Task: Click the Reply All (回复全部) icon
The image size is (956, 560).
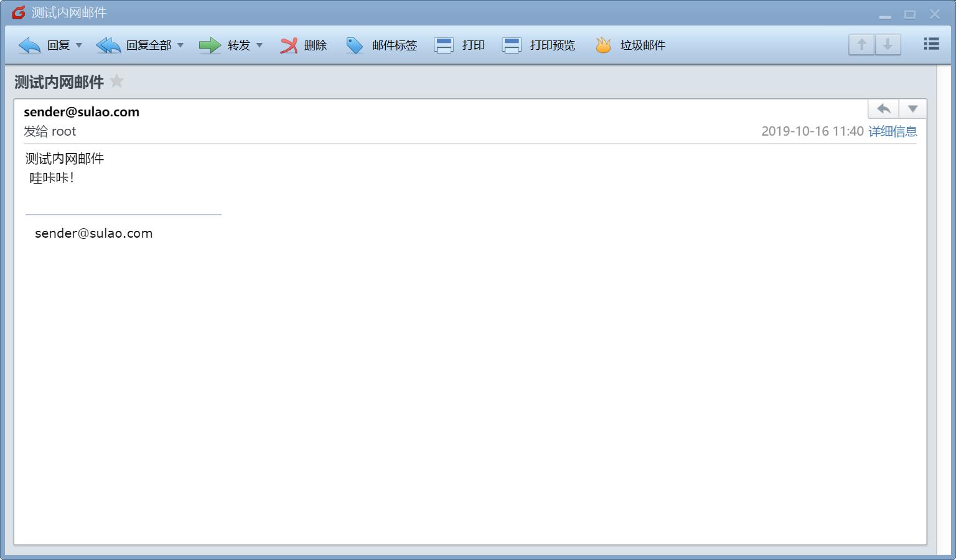Action: [108, 45]
